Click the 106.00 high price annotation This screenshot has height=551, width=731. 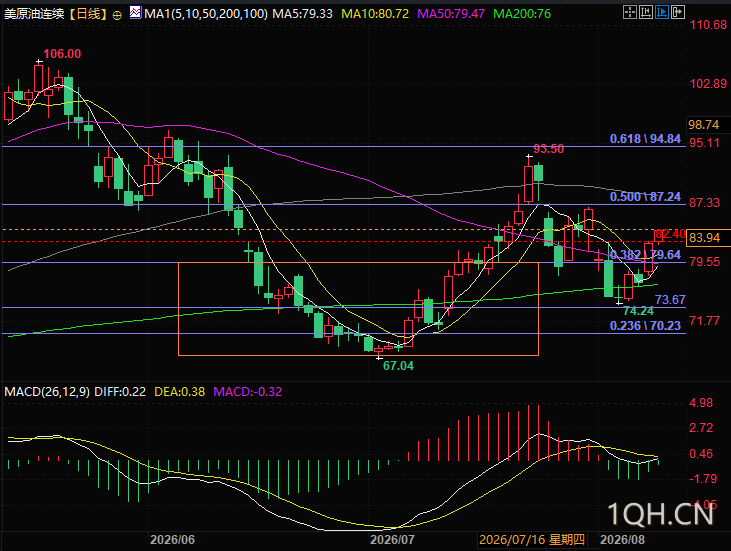pyautogui.click(x=62, y=54)
